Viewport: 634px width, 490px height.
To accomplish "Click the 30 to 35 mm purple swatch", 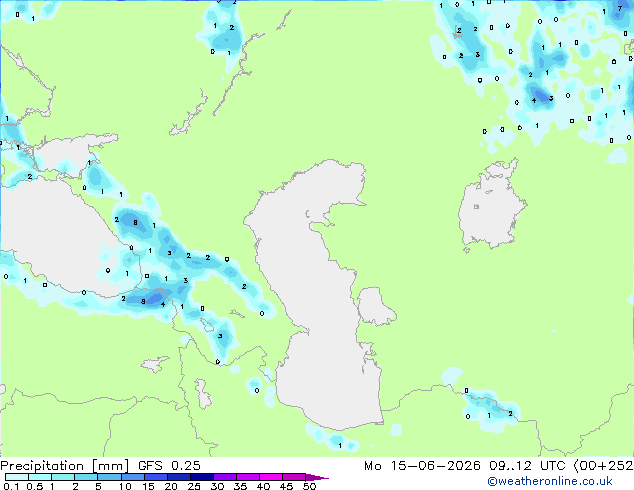I will [225, 477].
